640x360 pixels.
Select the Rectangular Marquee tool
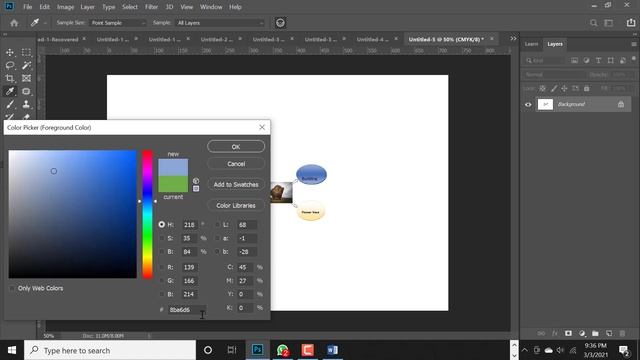[26, 53]
